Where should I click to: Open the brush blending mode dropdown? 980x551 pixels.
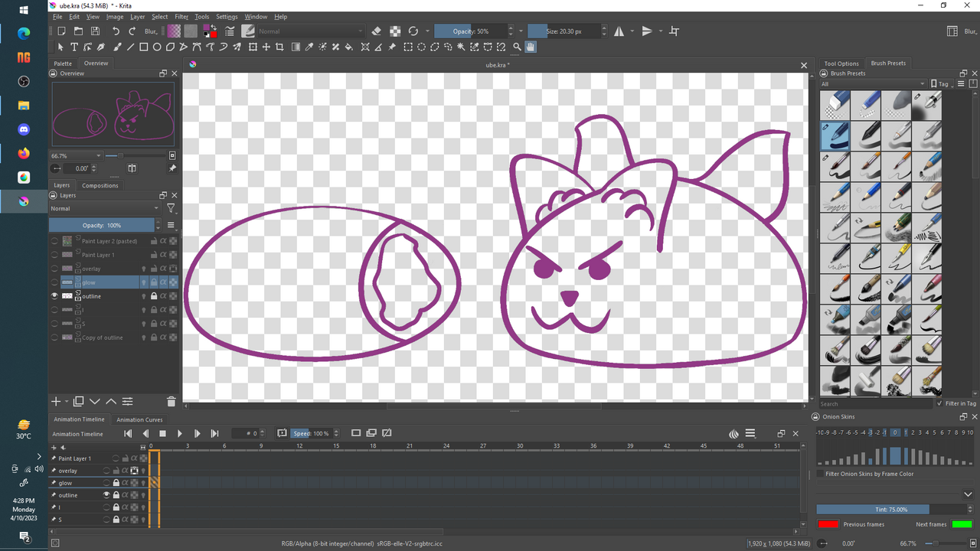310,31
